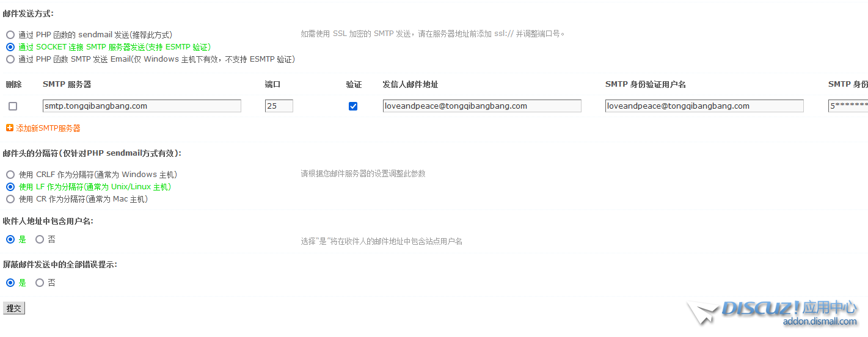This screenshot has width=868, height=337.
Task: Click the SMTP server address input field
Action: coord(142,106)
